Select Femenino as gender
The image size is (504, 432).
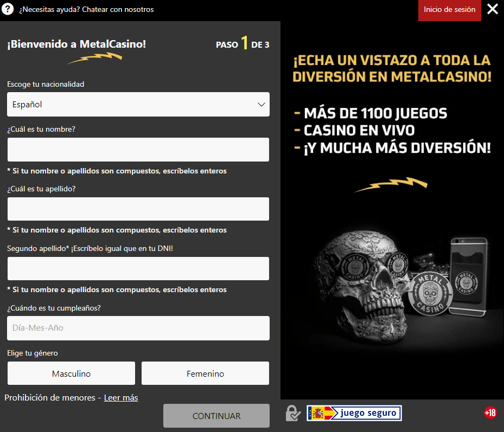coord(205,373)
